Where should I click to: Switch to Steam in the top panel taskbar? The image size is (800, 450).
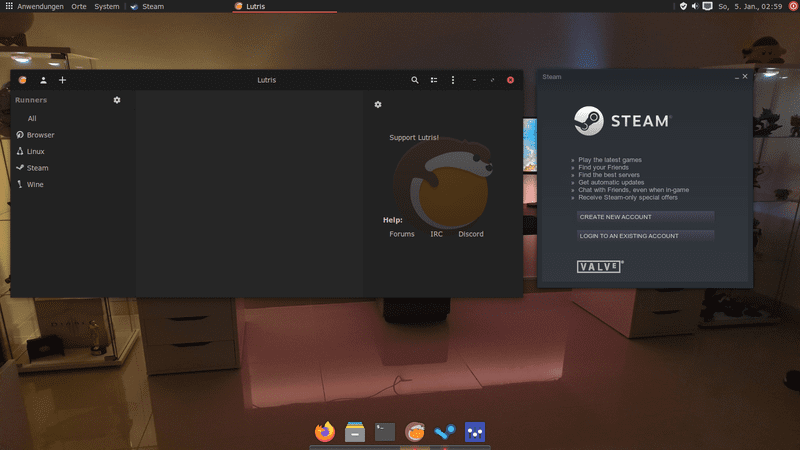pos(147,7)
